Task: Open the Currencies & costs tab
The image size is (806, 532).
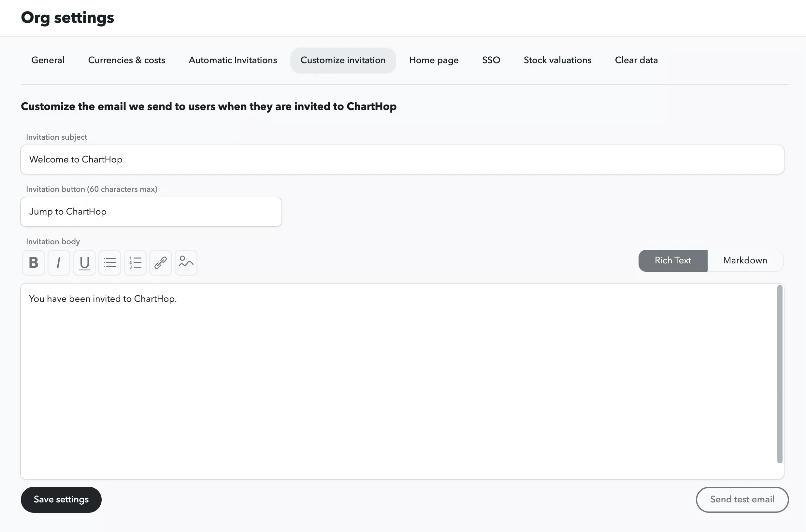Action: point(127,60)
